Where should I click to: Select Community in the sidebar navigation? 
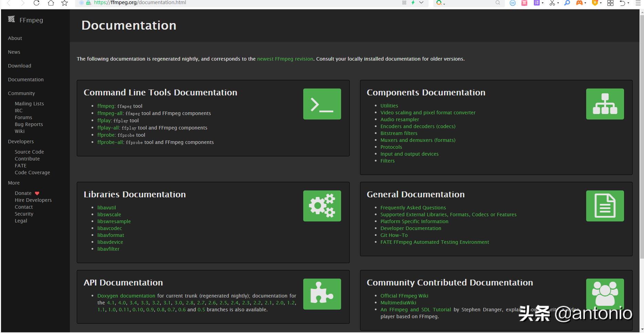(x=21, y=93)
